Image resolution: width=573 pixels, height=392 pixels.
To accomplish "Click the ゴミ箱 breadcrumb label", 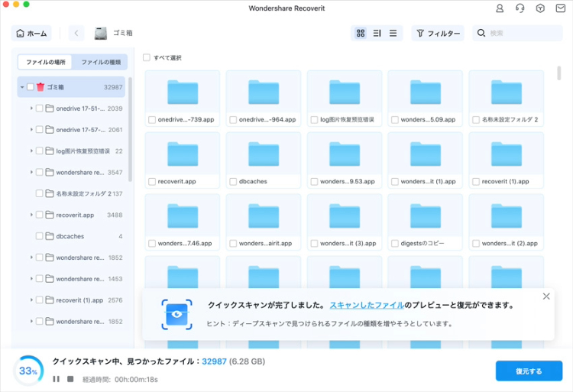I will [x=123, y=33].
